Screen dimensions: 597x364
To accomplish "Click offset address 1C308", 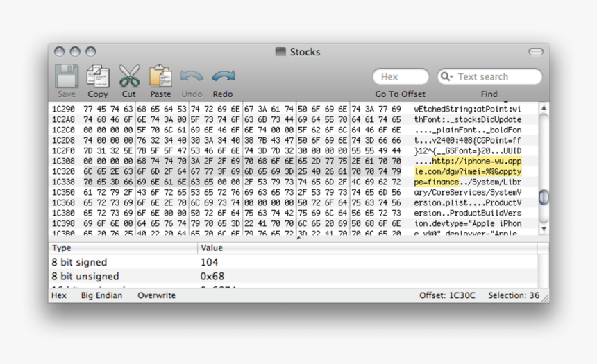I will point(63,162).
